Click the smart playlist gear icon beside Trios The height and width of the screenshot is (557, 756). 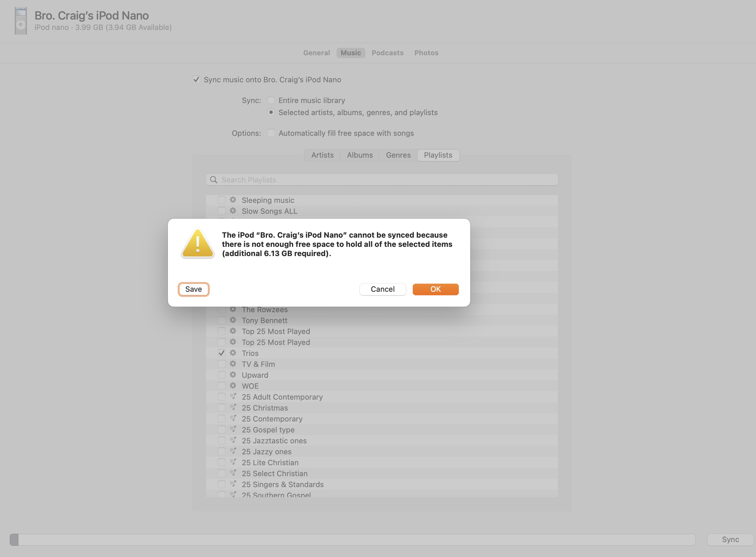coord(233,353)
